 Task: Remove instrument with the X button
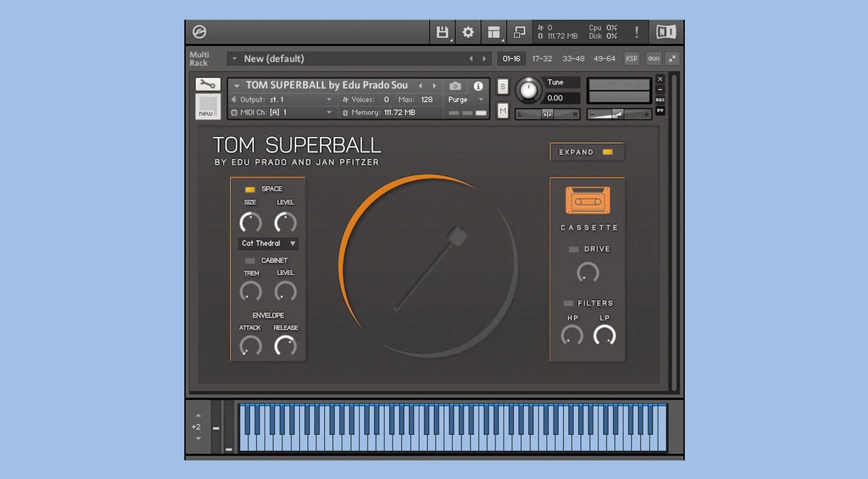(x=660, y=79)
